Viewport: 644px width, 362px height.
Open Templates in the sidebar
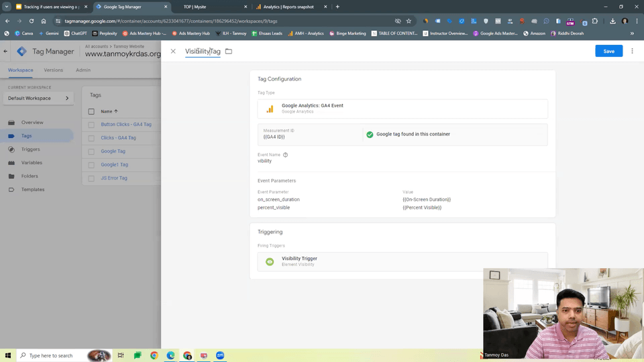click(33, 190)
